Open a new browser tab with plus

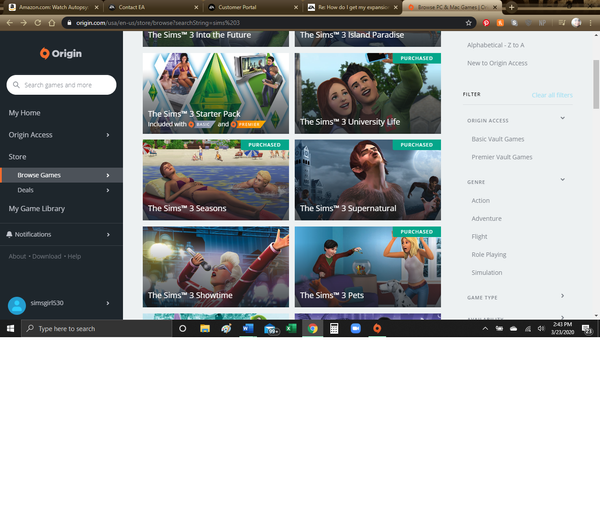tap(511, 7)
